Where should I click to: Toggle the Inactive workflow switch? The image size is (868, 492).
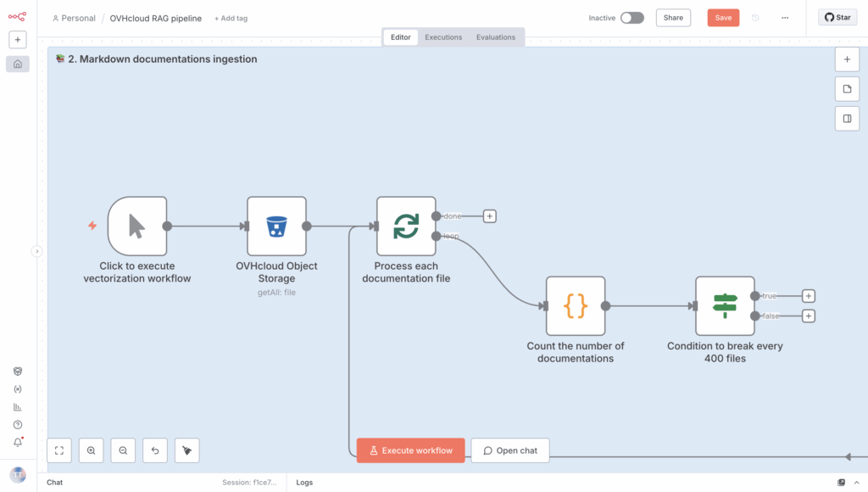pyautogui.click(x=632, y=18)
